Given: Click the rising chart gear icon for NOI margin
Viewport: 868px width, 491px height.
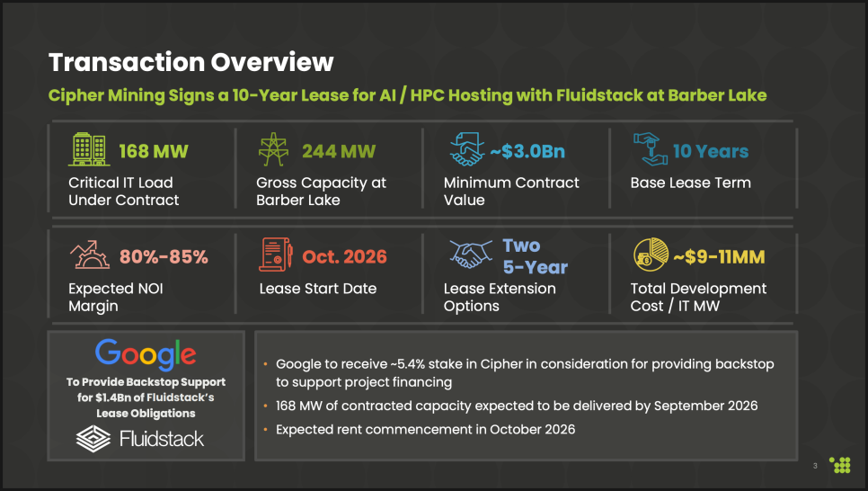Looking at the screenshot, I should (89, 256).
